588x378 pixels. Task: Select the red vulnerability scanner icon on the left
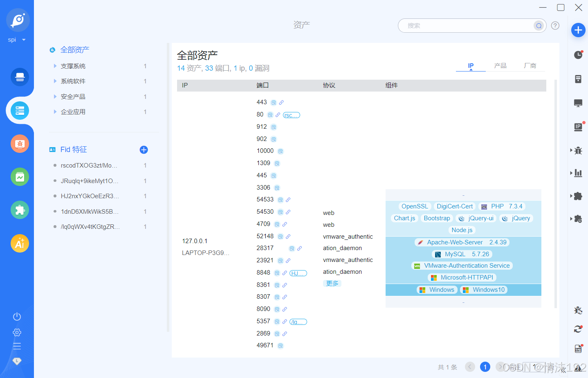click(x=20, y=143)
